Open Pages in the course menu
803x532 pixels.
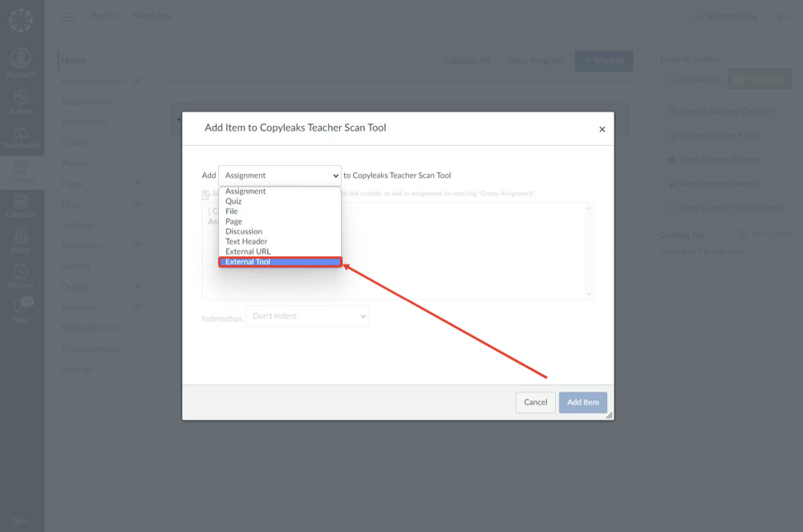pyautogui.click(x=72, y=184)
